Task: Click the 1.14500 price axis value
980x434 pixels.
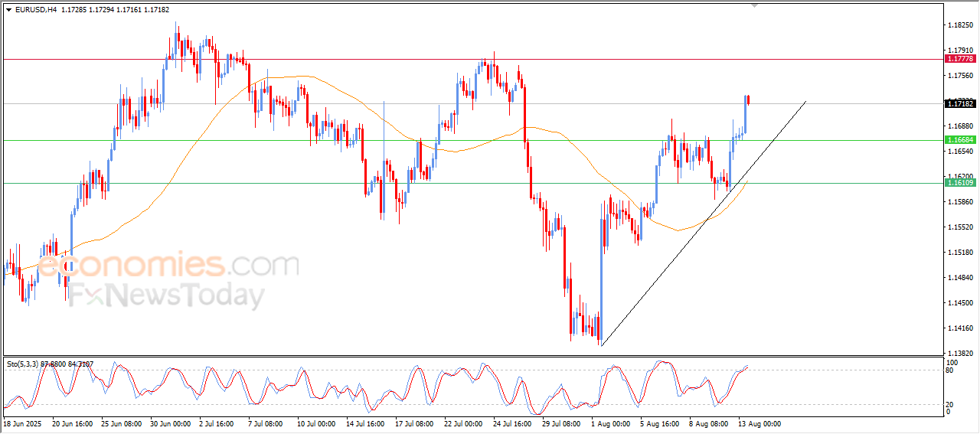Action: [x=960, y=303]
